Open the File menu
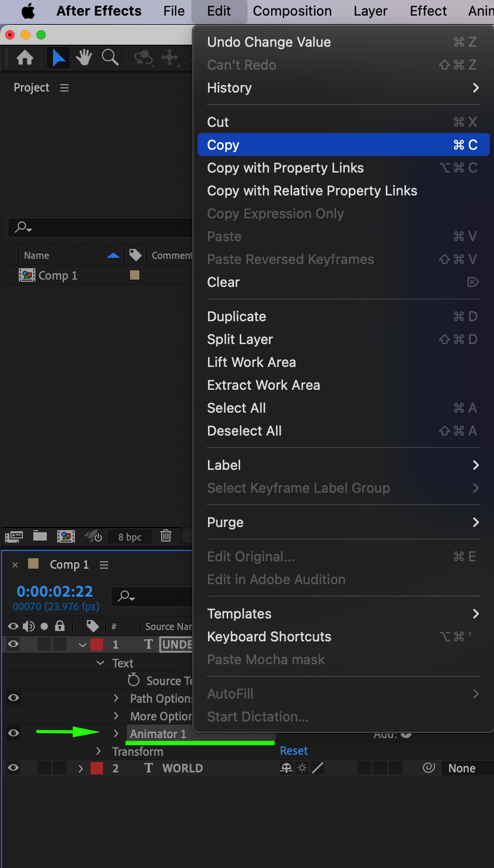The width and height of the screenshot is (494, 868). click(174, 11)
